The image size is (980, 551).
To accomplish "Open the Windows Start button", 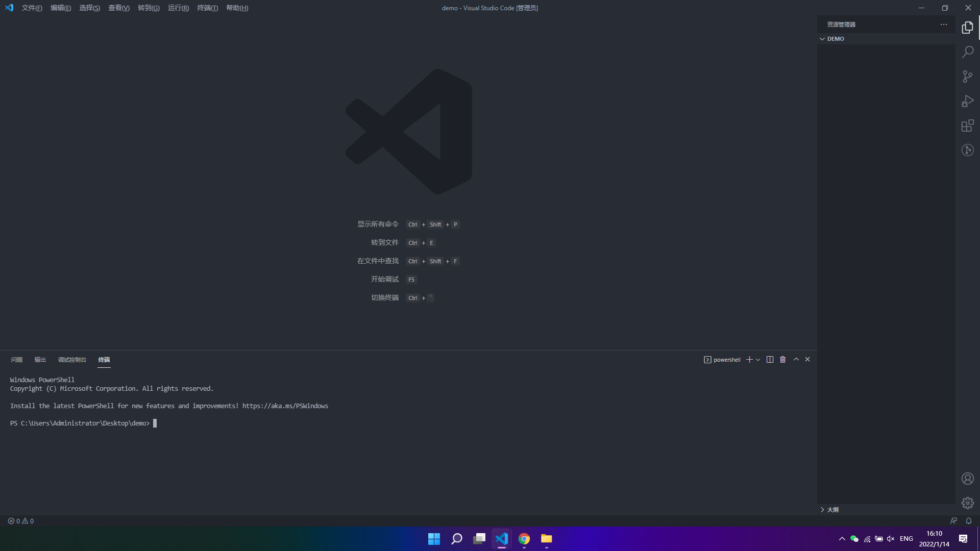I will click(x=434, y=539).
